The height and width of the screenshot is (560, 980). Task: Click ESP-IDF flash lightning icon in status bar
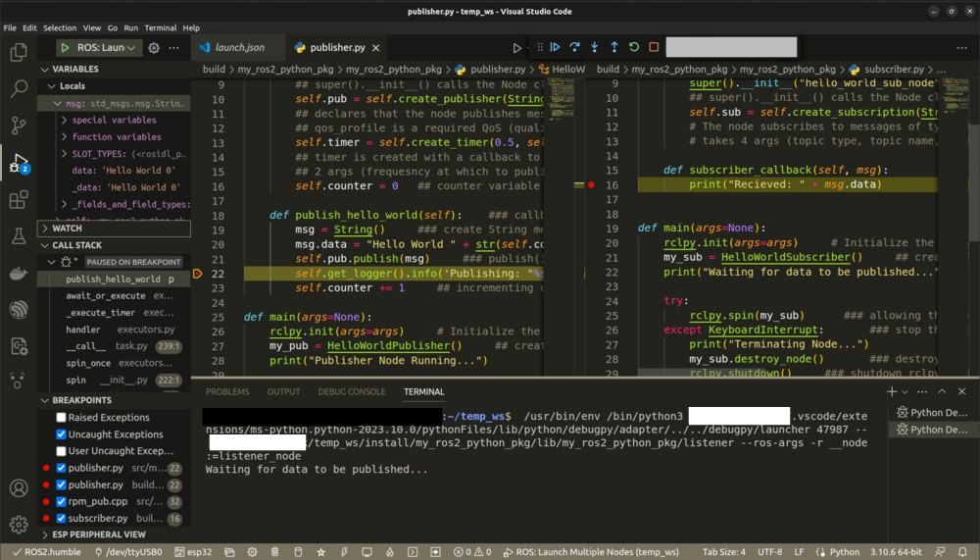tap(344, 552)
